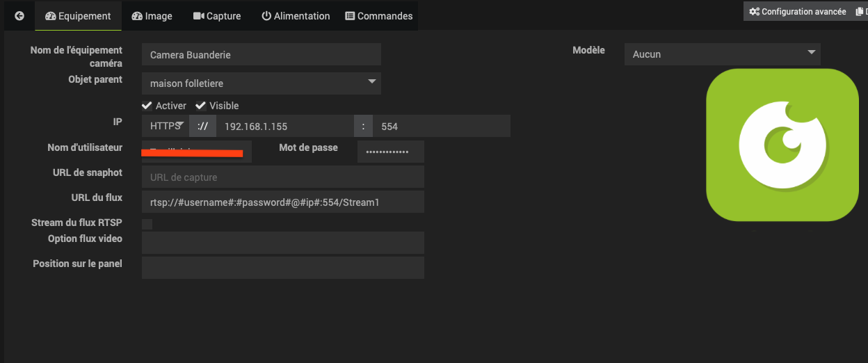The height and width of the screenshot is (363, 868).
Task: Open Configuration avancée settings
Action: tap(797, 12)
